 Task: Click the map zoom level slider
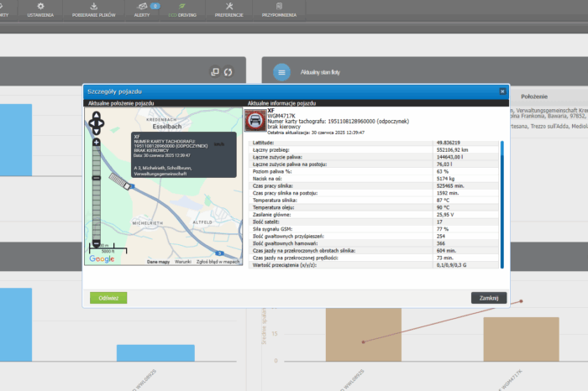(x=97, y=191)
